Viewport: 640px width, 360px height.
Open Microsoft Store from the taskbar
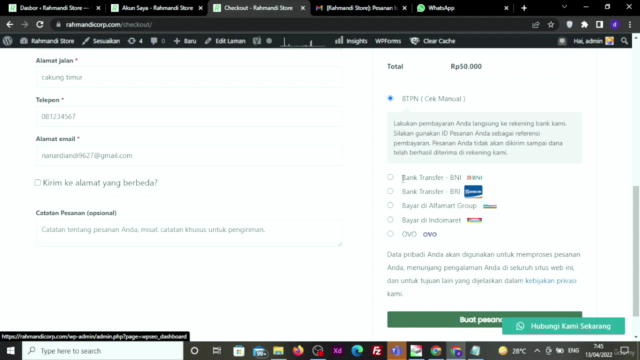coord(239,351)
